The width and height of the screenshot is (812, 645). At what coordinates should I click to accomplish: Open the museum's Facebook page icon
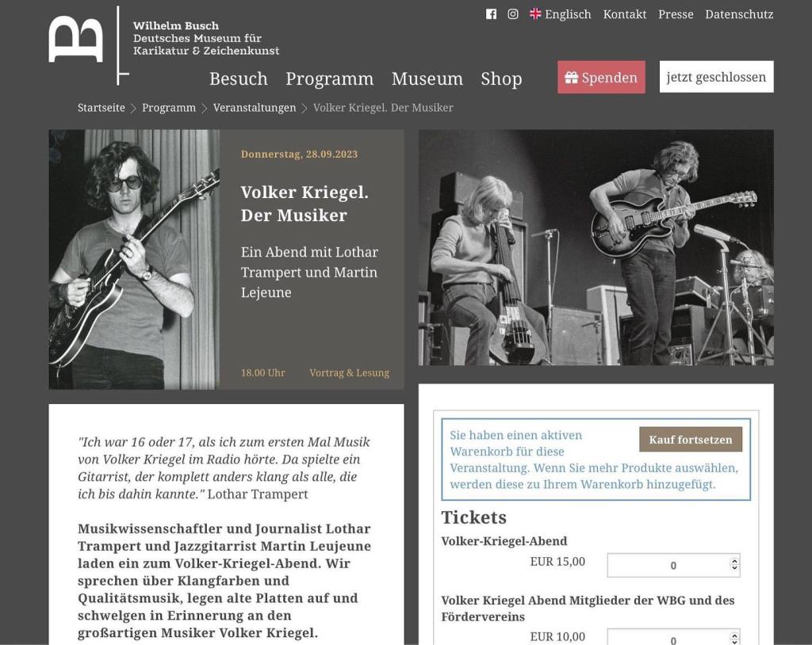(491, 14)
